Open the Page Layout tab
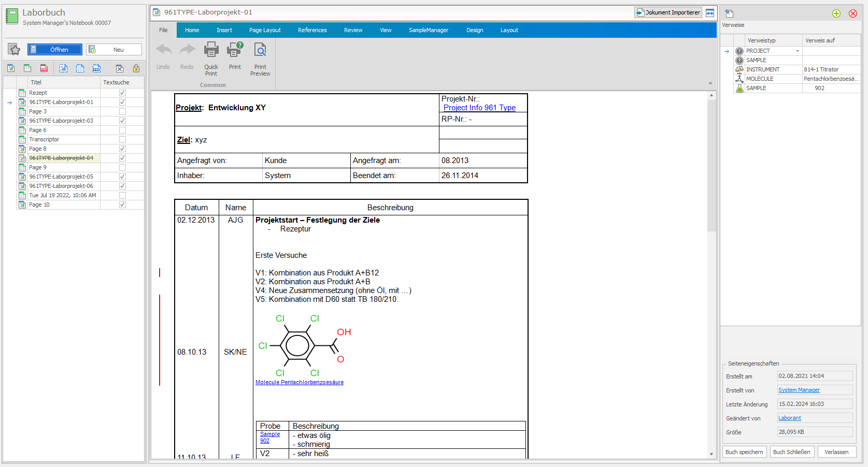 265,30
